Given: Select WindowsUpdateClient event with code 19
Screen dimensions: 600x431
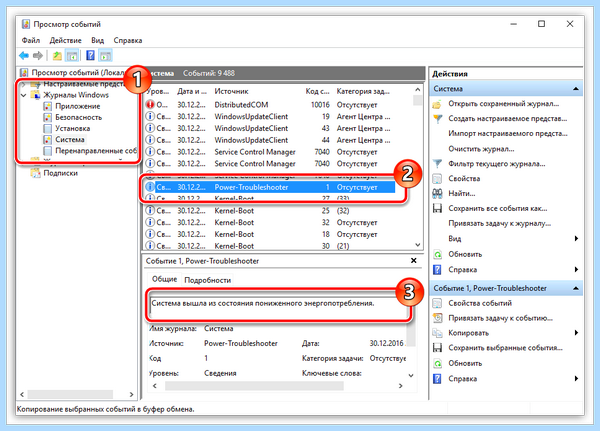Looking at the screenshot, I should (x=270, y=116).
